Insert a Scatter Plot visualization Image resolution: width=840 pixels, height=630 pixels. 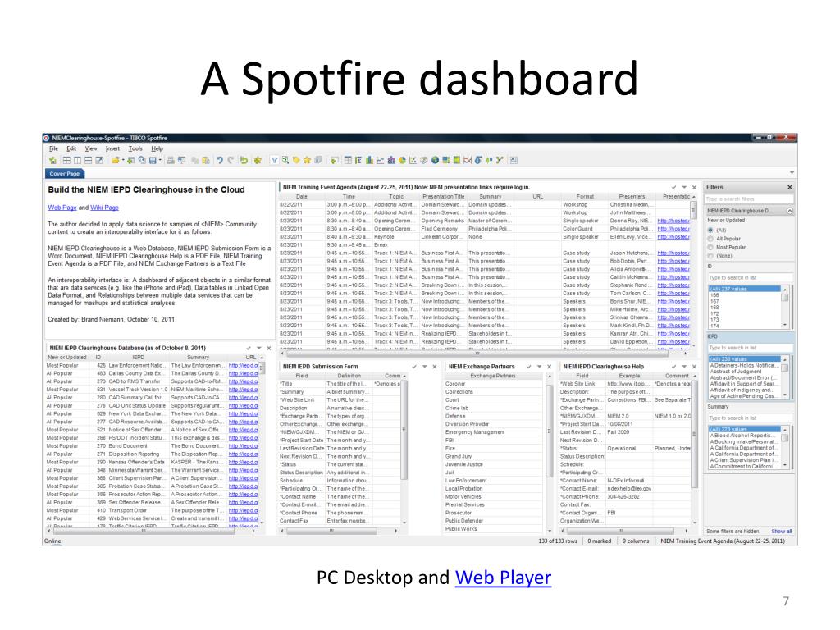coord(413,160)
